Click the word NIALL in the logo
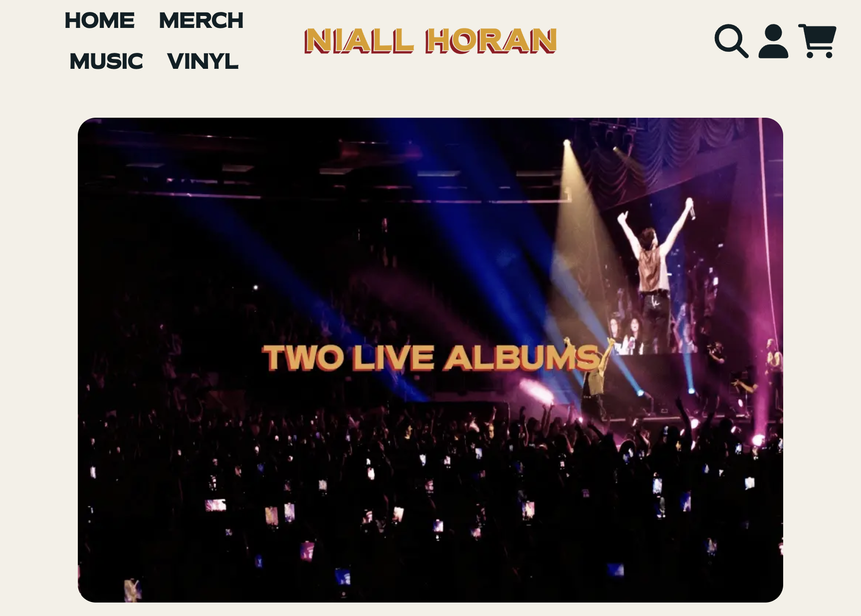Image resolution: width=861 pixels, height=616 pixels. 359,41
